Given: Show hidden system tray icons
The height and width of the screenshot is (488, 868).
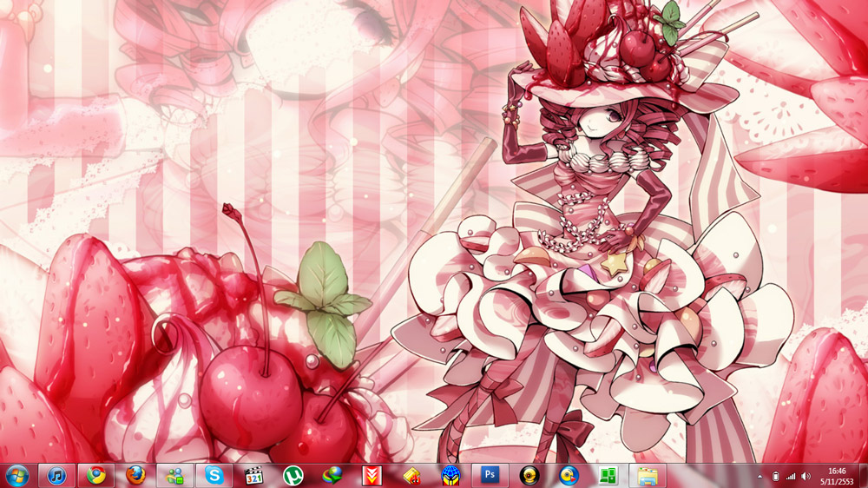Looking at the screenshot, I should pos(760,477).
